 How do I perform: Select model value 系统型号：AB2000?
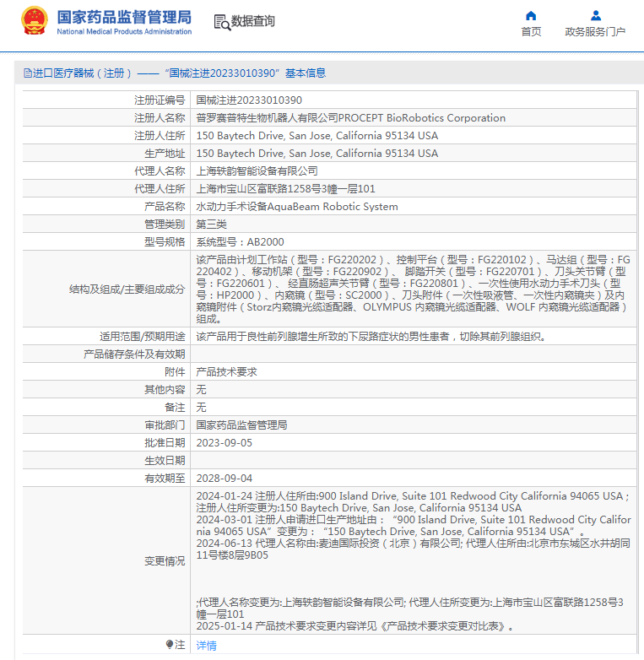click(240, 242)
